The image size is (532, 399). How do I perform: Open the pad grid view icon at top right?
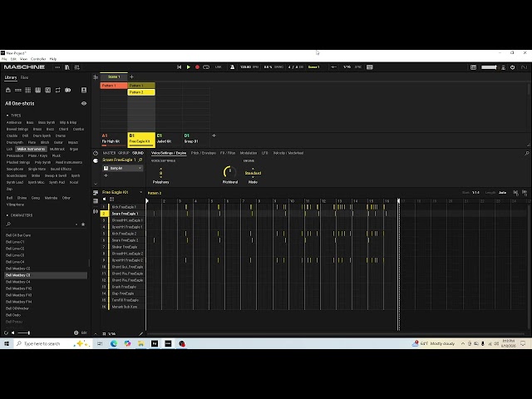[x=473, y=67]
